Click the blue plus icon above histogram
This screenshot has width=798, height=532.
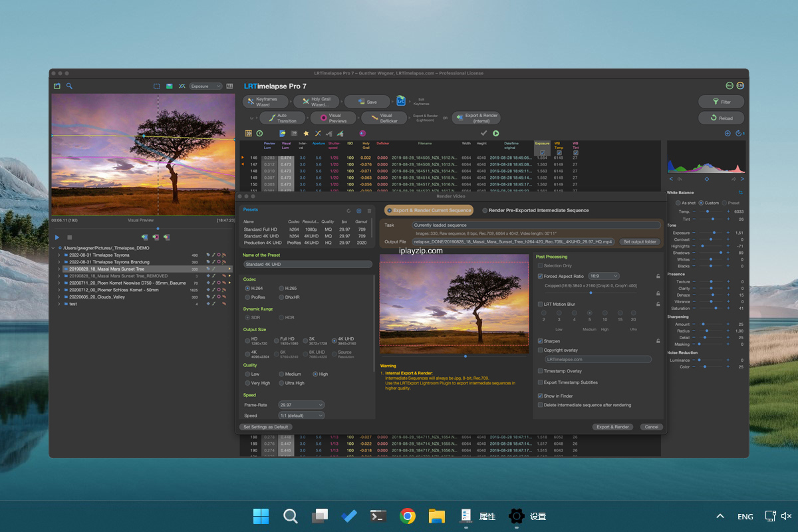coord(728,133)
